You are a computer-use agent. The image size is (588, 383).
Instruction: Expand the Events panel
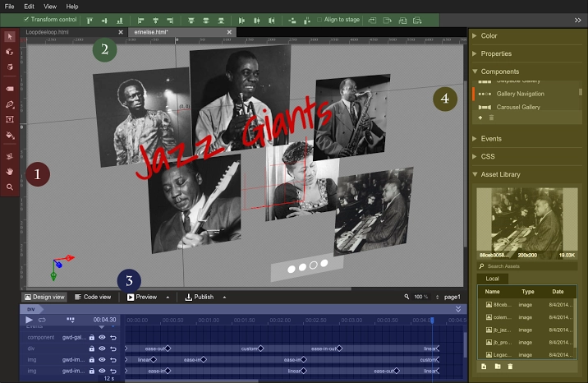[475, 138]
